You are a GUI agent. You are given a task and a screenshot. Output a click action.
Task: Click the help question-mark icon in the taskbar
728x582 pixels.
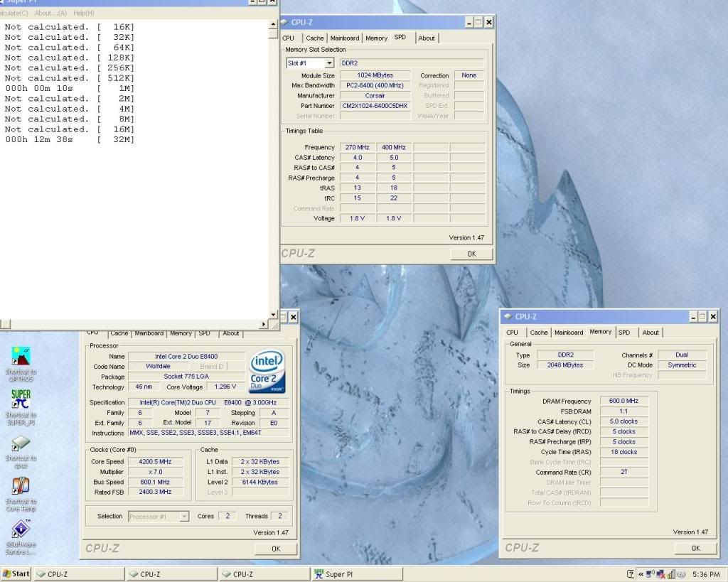(630, 574)
